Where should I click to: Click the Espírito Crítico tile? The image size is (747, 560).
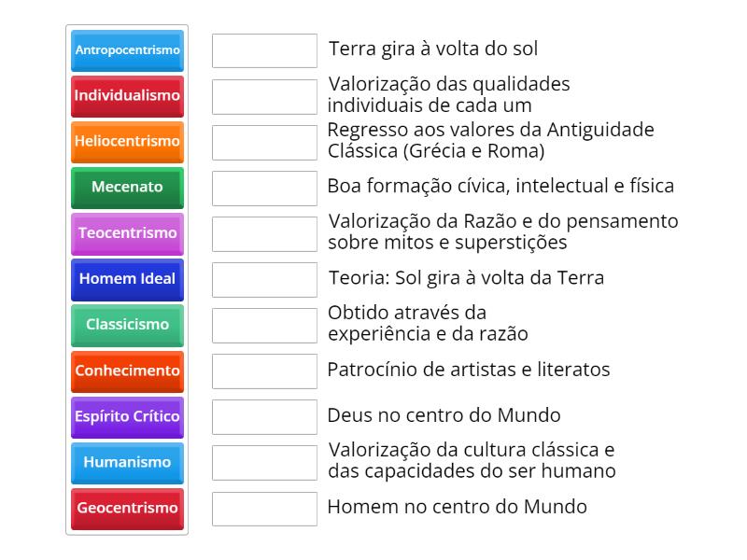pos(127,416)
